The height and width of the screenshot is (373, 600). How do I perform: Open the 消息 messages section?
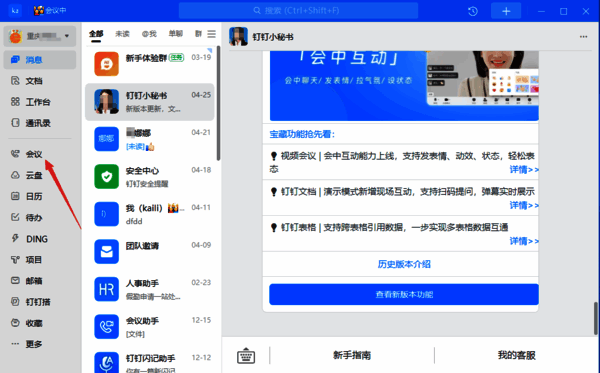pos(39,60)
